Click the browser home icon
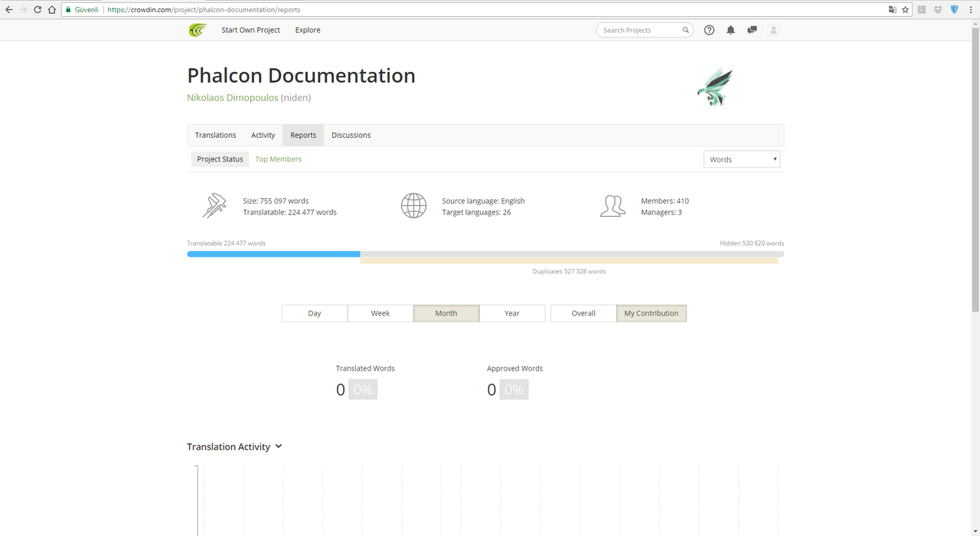This screenshot has width=980, height=536. [51, 10]
